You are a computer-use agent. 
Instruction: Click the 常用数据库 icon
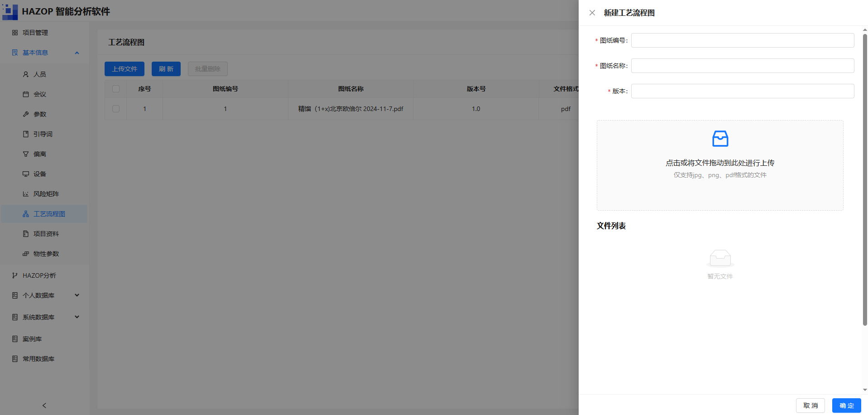(x=15, y=359)
